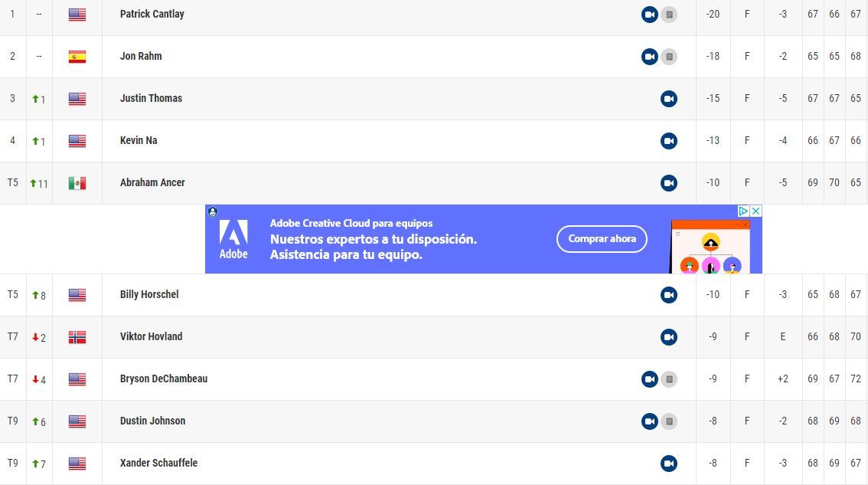Expand Bryson DeChambeau's player details
This screenshot has height=485, width=868.
click(163, 378)
